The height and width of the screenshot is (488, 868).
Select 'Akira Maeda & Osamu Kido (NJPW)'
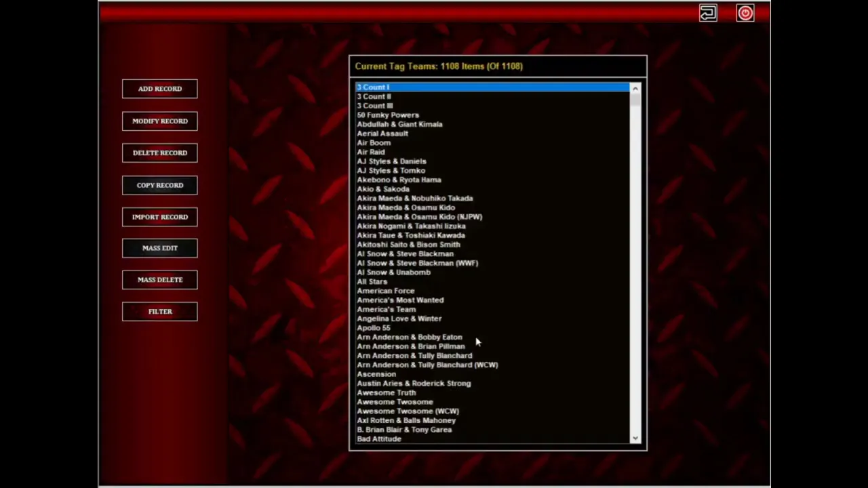(x=493, y=217)
